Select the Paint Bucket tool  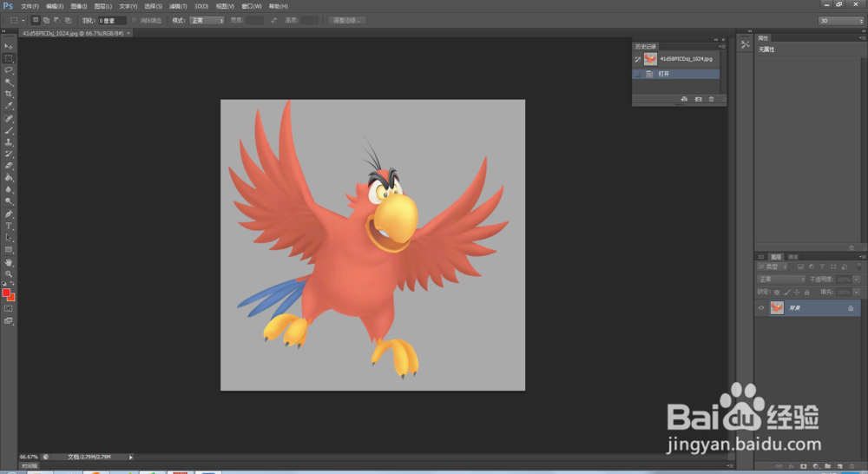9,178
